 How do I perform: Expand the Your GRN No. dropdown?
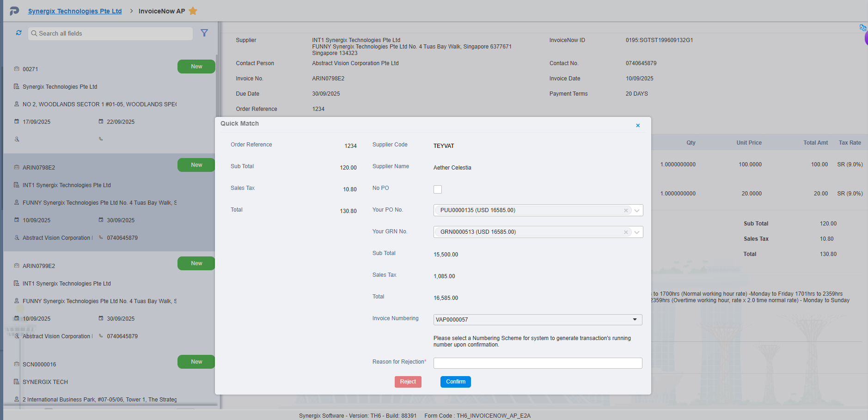pos(637,232)
